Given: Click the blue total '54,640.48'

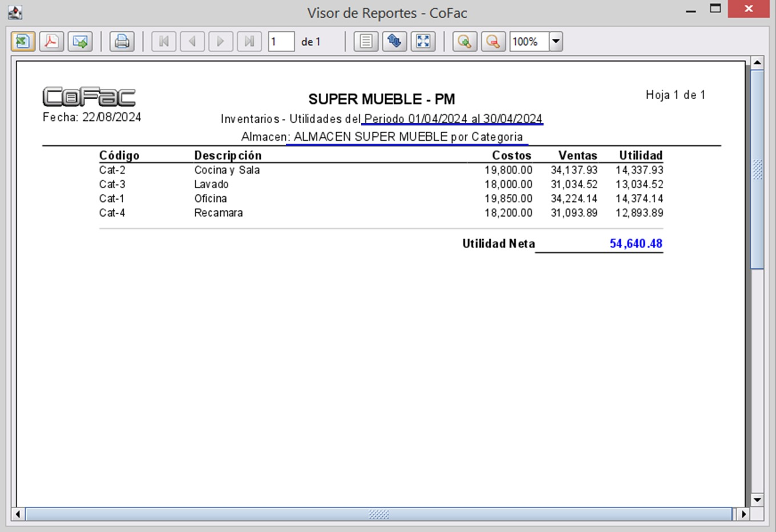Looking at the screenshot, I should click(x=636, y=243).
